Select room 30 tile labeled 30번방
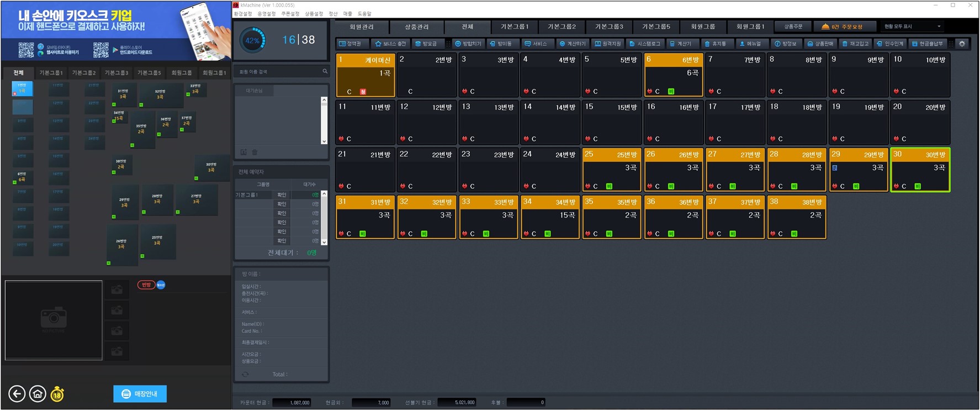This screenshot has height=411, width=980. 920,170
